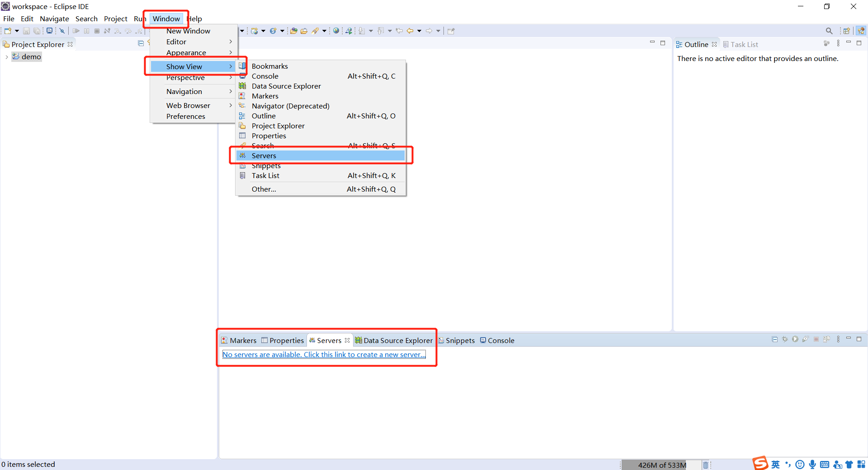
Task: Click the New file toolbar icon
Action: 8,31
